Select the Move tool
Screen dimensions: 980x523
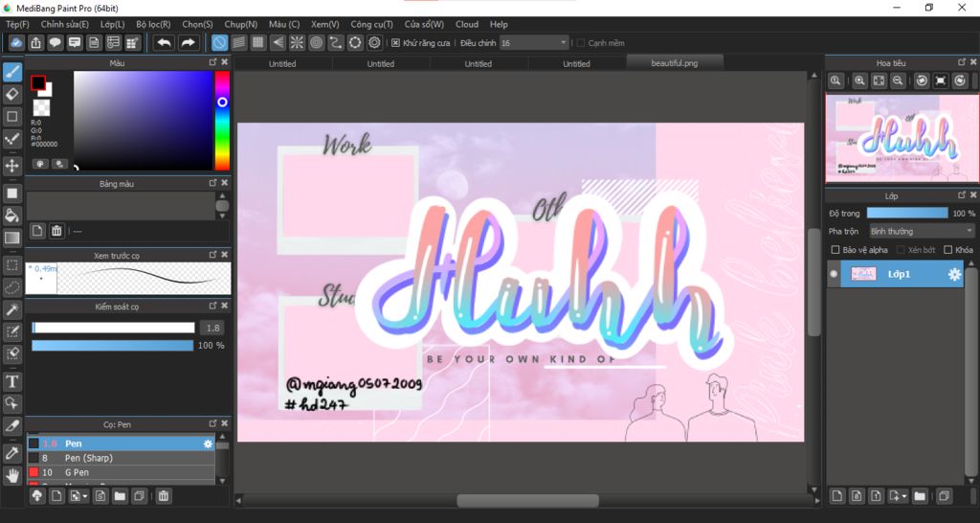tap(11, 166)
